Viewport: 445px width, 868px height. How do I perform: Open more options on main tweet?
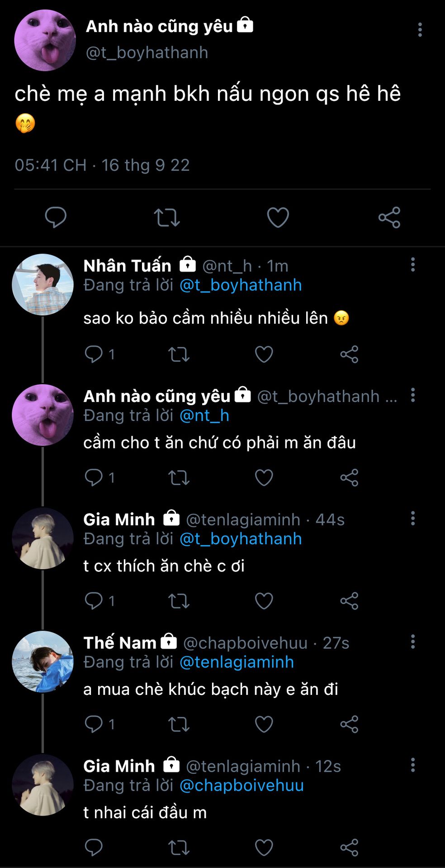tap(420, 30)
